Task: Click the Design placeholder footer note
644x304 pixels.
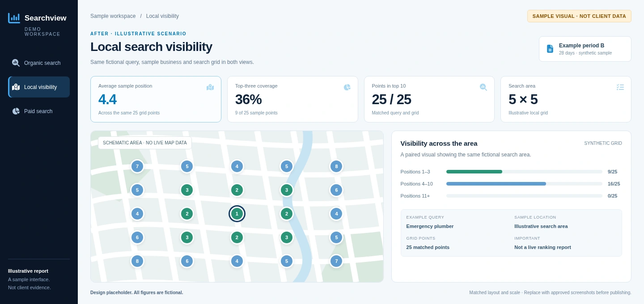Action: tap(136, 293)
